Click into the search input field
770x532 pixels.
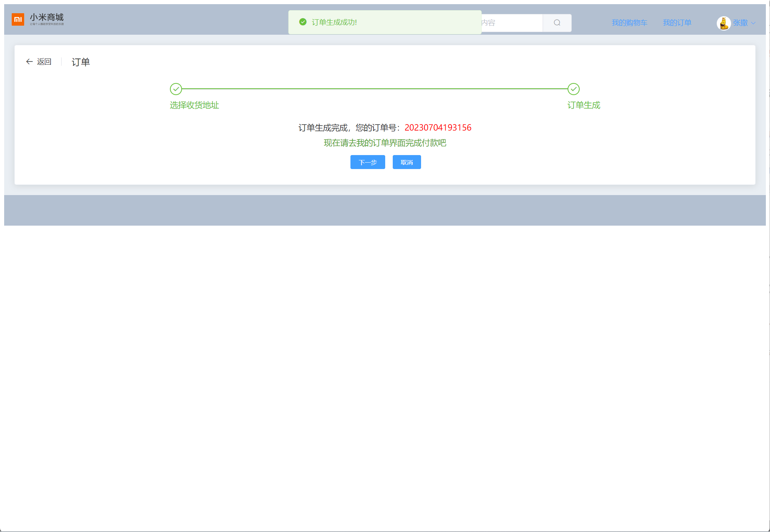click(x=511, y=23)
